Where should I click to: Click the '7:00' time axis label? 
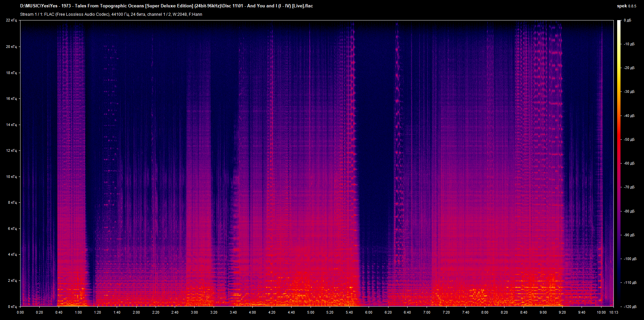427,312
